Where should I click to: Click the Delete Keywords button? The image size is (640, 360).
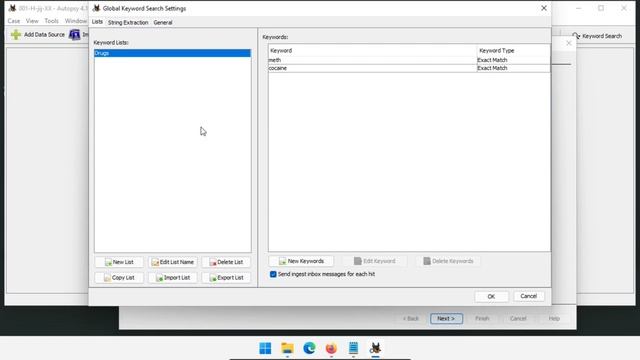[448, 261]
